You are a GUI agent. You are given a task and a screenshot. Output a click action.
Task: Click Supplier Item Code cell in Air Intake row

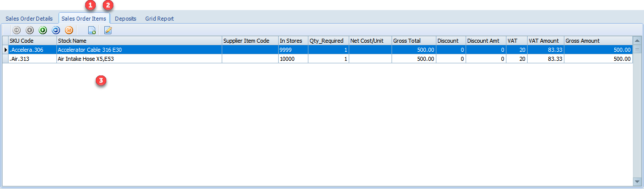250,59
